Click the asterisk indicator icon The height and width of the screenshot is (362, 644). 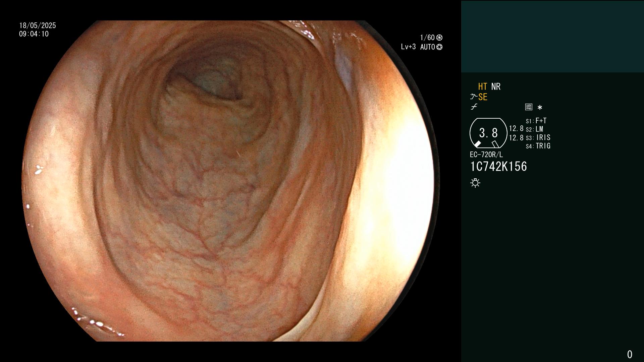point(540,108)
